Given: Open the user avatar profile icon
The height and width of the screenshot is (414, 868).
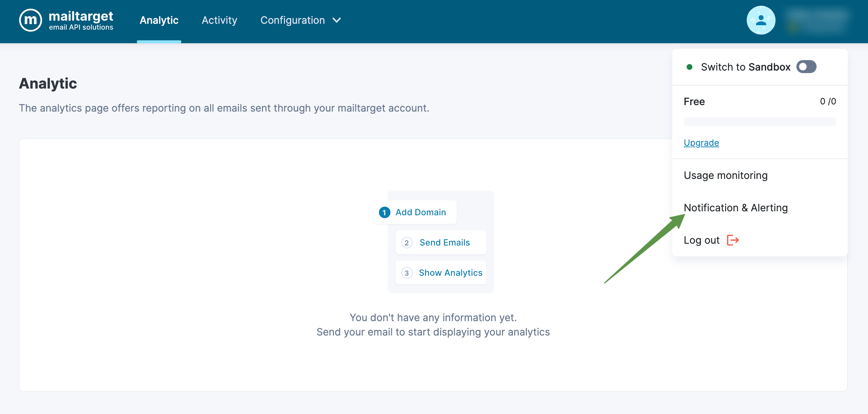Looking at the screenshot, I should tap(761, 20).
